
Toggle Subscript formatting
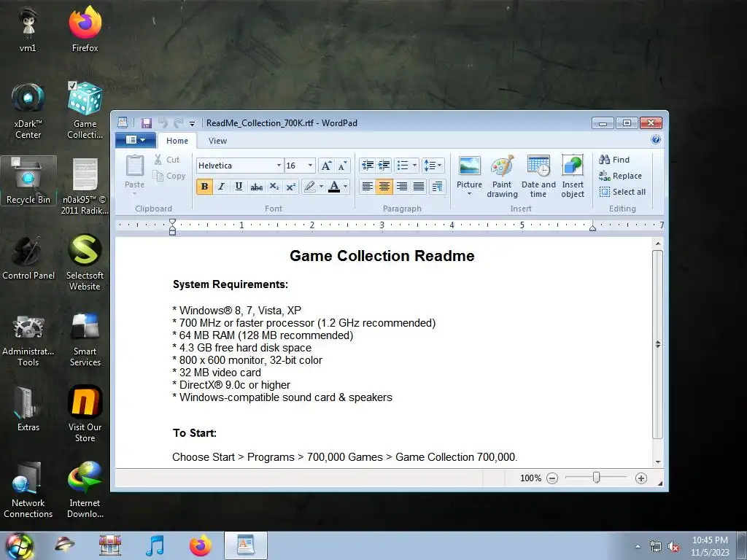point(274,186)
